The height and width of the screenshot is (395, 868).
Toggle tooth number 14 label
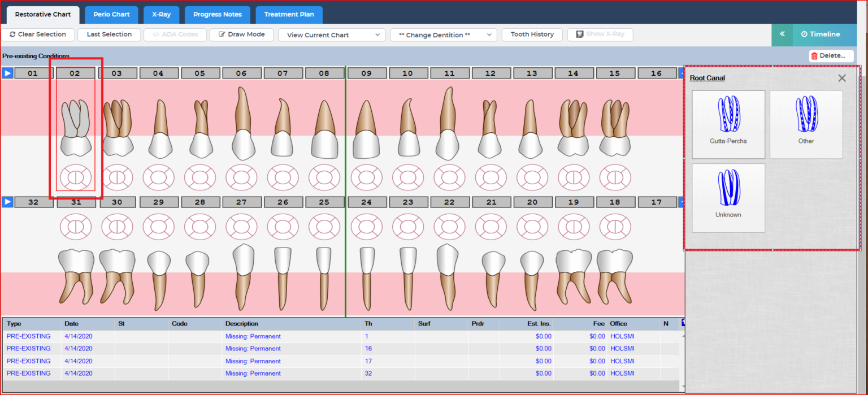[x=574, y=73]
